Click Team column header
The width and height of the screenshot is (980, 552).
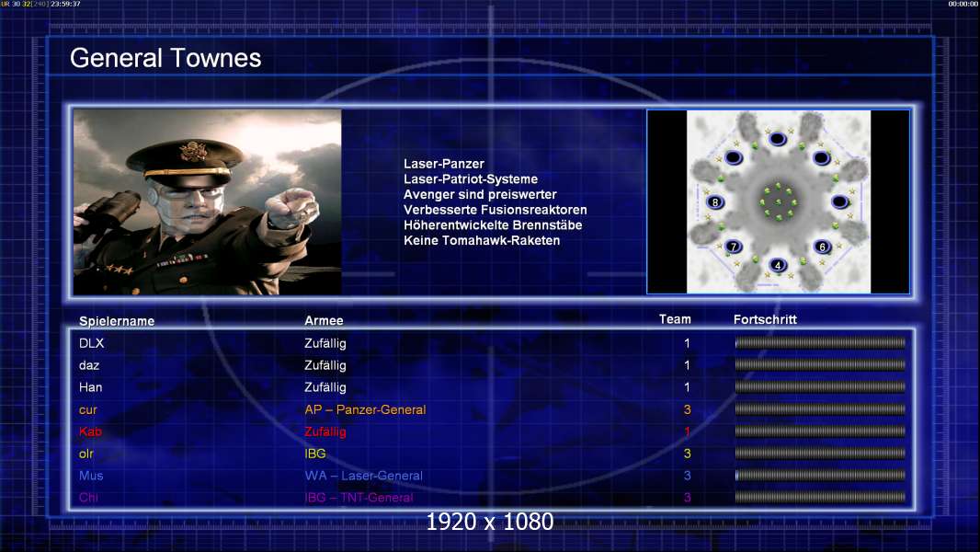pyautogui.click(x=675, y=319)
